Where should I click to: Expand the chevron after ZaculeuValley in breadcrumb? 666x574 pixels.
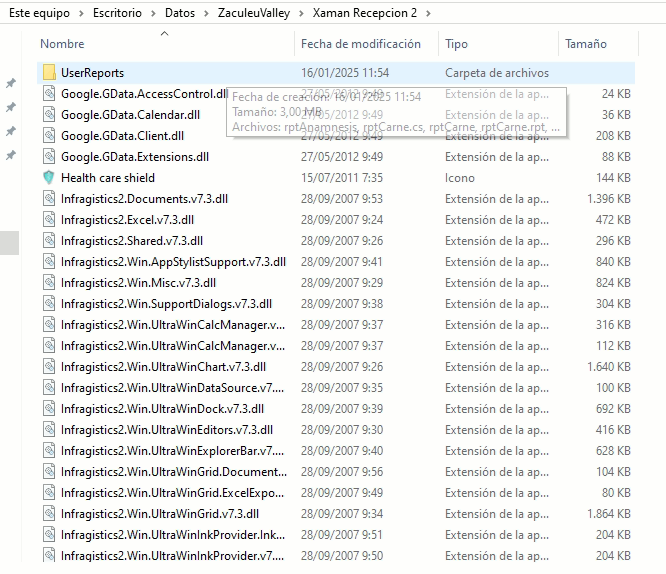pyautogui.click(x=300, y=13)
